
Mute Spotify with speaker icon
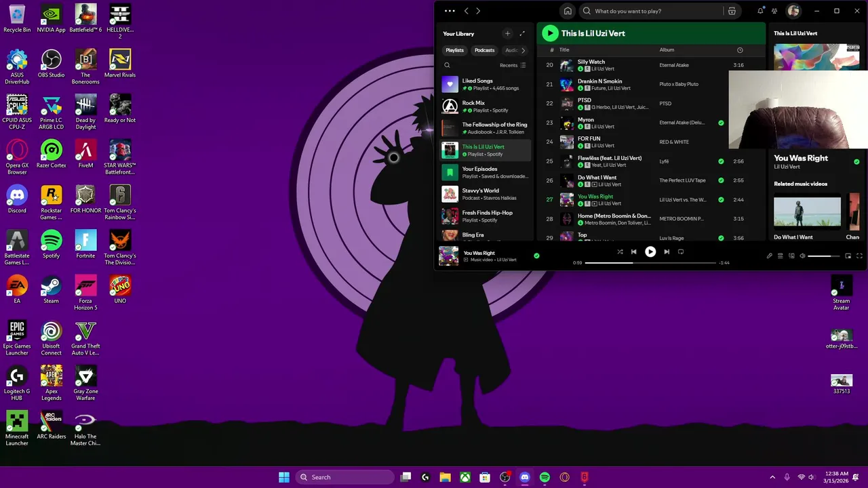tap(802, 256)
